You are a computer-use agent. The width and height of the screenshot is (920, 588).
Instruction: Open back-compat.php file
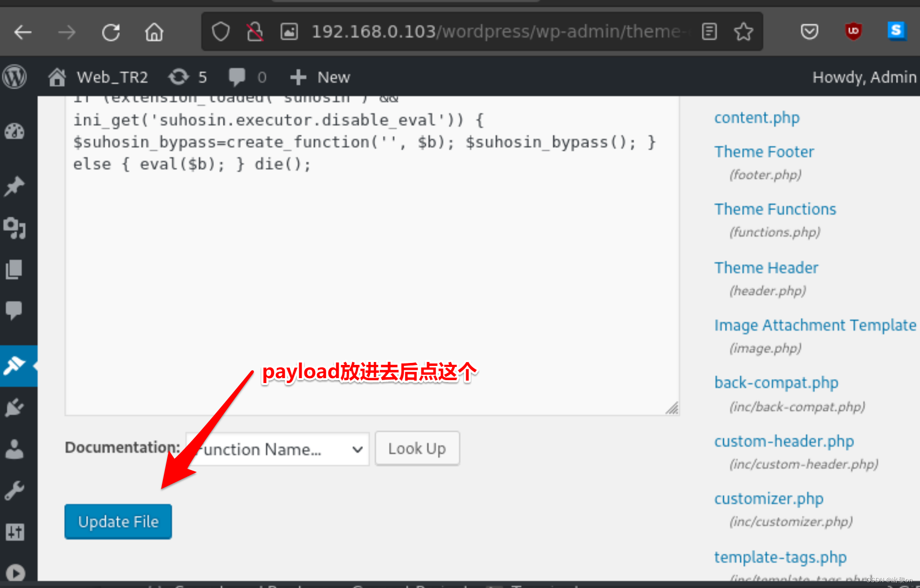tap(776, 383)
